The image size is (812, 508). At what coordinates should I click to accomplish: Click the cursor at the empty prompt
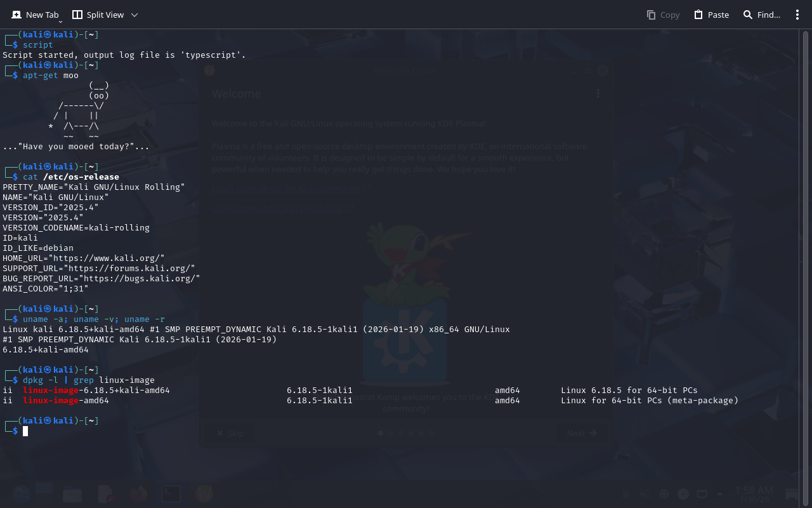(x=25, y=431)
